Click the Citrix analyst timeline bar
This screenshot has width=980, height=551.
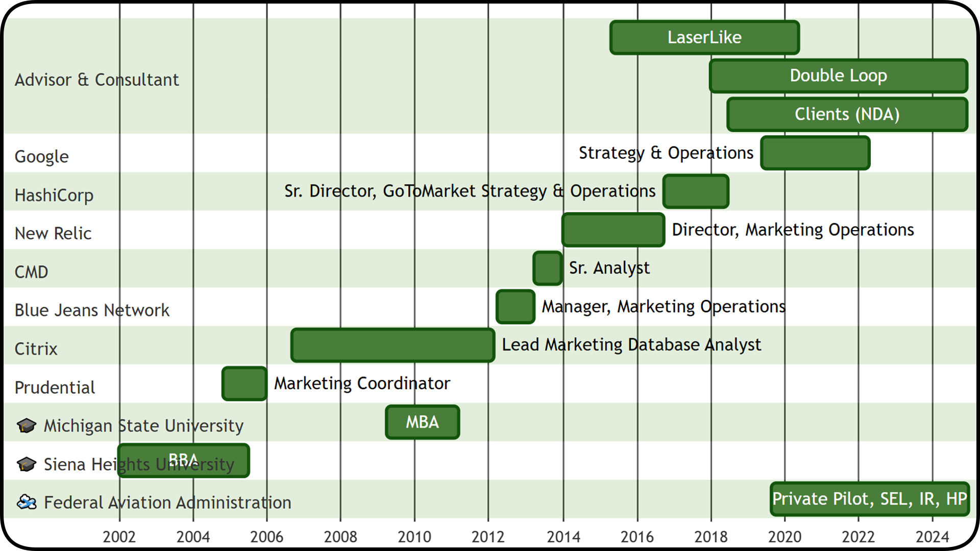(x=393, y=345)
